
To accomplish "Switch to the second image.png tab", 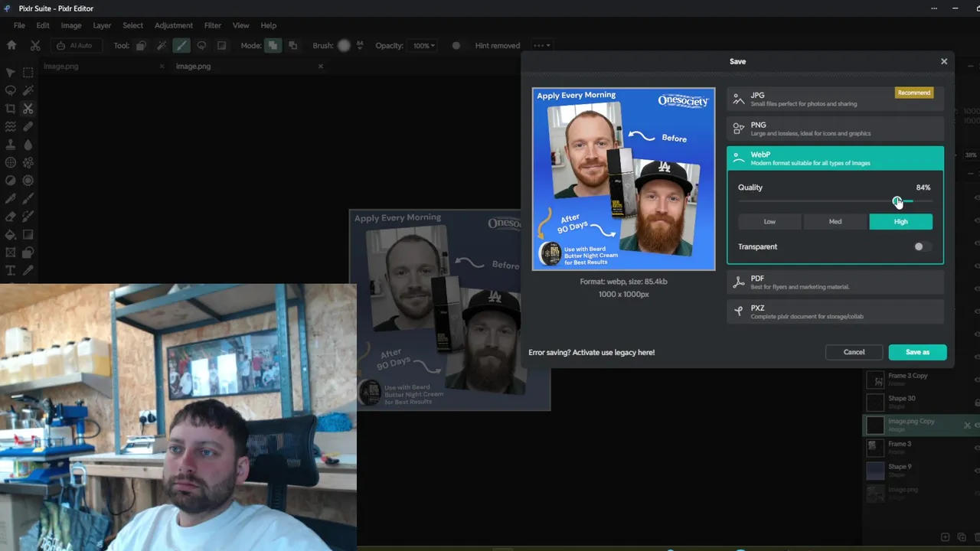I will point(193,66).
